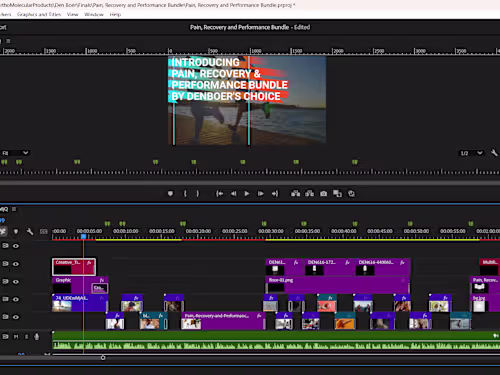This screenshot has height=375, width=500.
Task: Open the Fit zoom level dropdown
Action: click(x=15, y=153)
